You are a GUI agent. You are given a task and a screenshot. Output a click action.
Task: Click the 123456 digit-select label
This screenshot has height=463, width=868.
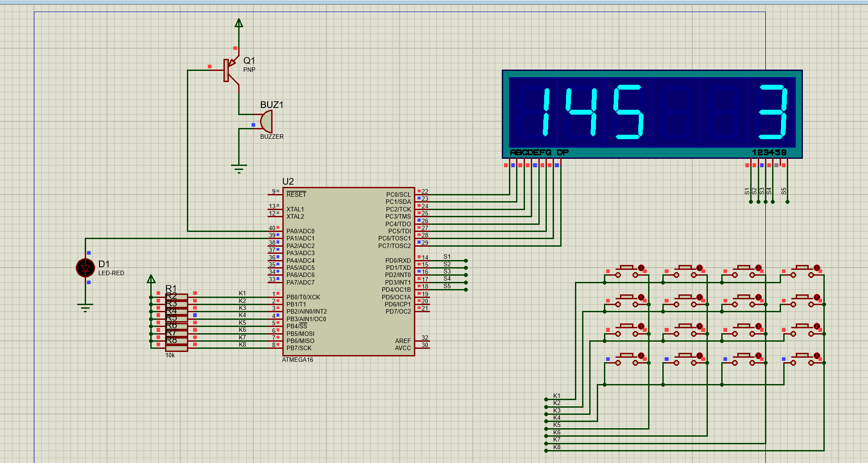coord(769,153)
